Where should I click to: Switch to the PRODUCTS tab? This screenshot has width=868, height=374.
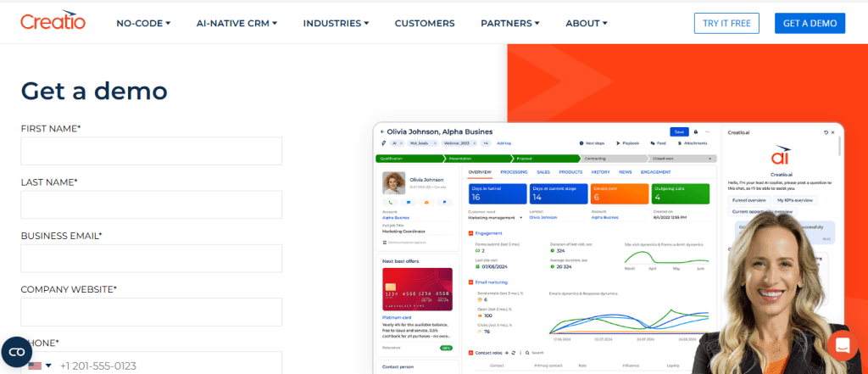570,172
